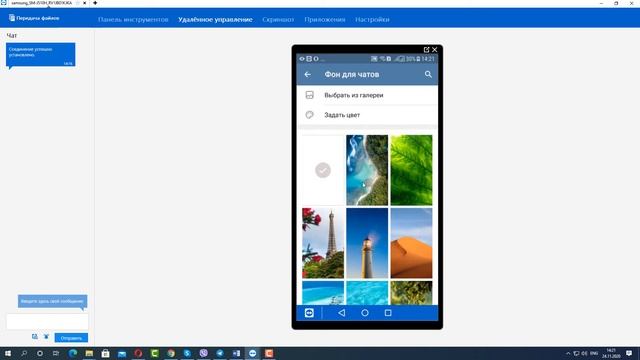This screenshot has height=360, width=640.
Task: Click the TeamViewer taskbar icon
Action: [252, 353]
